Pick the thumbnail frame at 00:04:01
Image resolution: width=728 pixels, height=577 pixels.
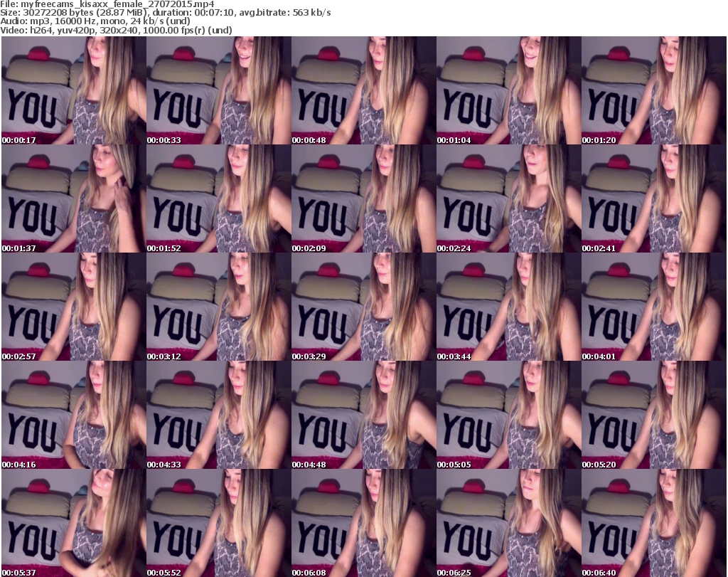point(654,307)
